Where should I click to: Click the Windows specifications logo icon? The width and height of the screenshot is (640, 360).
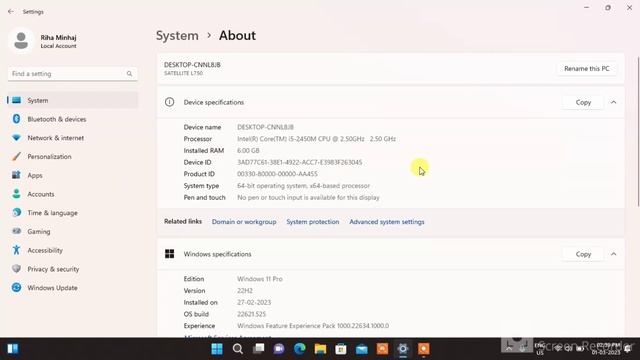169,254
